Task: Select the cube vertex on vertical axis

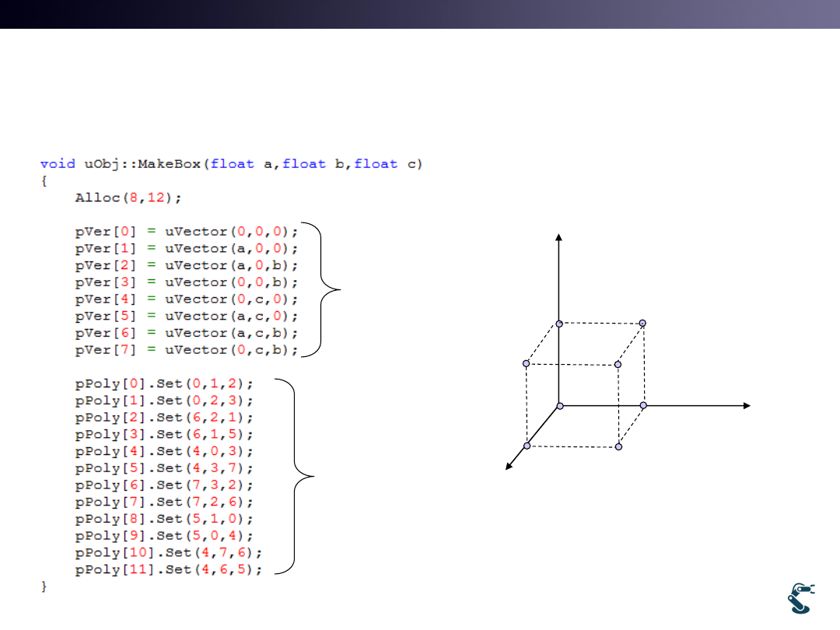Action: coord(559,323)
